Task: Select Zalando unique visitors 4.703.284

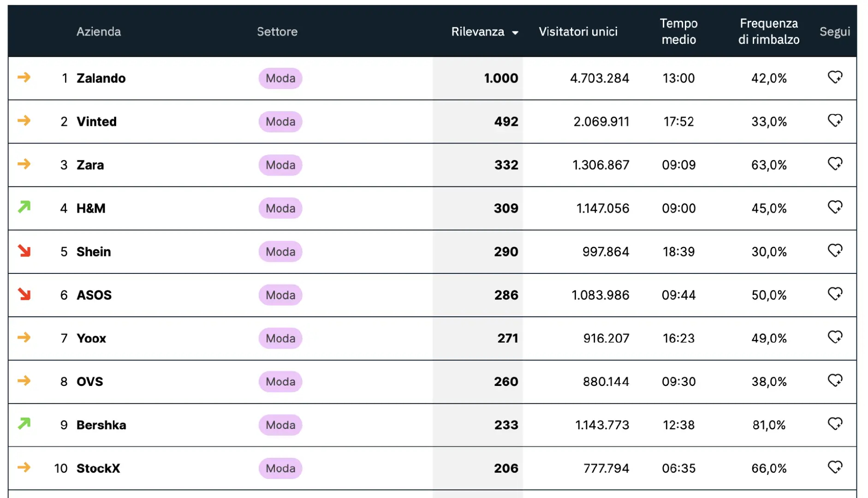Action: click(600, 78)
